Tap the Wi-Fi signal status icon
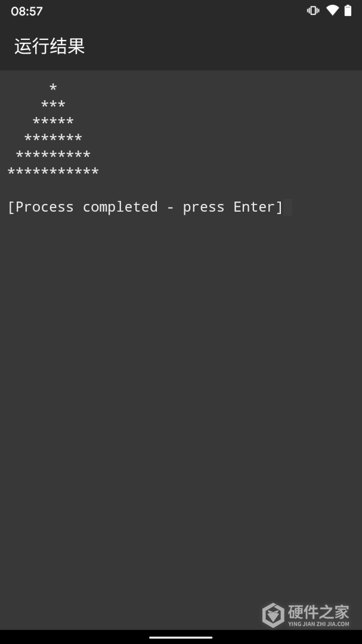Viewport: 362px width, 644px height. tap(332, 10)
